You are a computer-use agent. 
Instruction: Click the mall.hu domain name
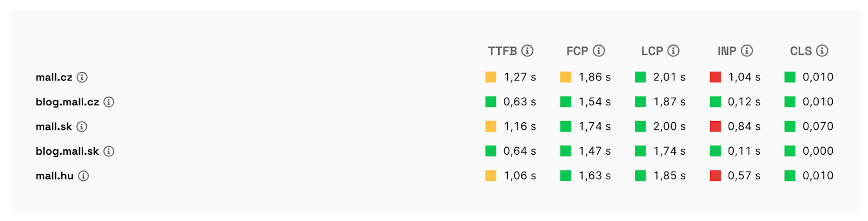click(x=54, y=176)
